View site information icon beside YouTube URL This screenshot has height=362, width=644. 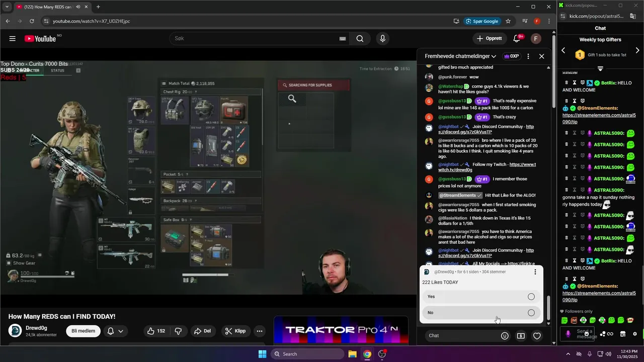[46, 21]
